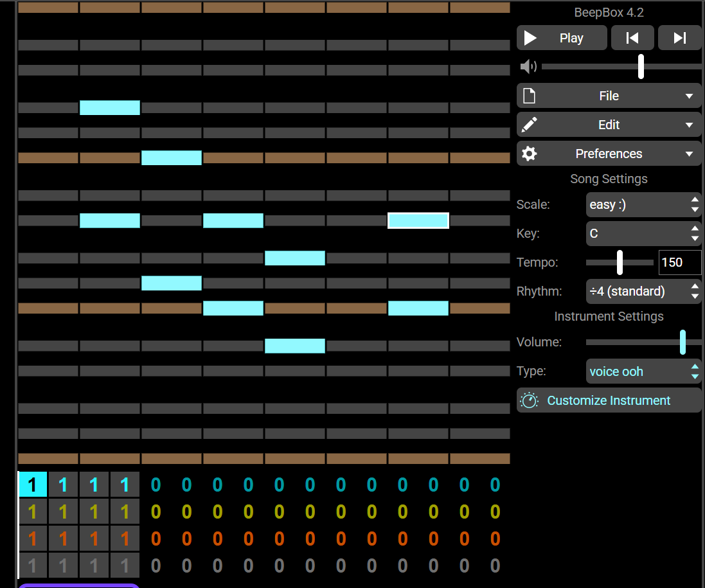Click the last 0 in the orange channel row
The height and width of the screenshot is (588, 705).
pyautogui.click(x=495, y=539)
